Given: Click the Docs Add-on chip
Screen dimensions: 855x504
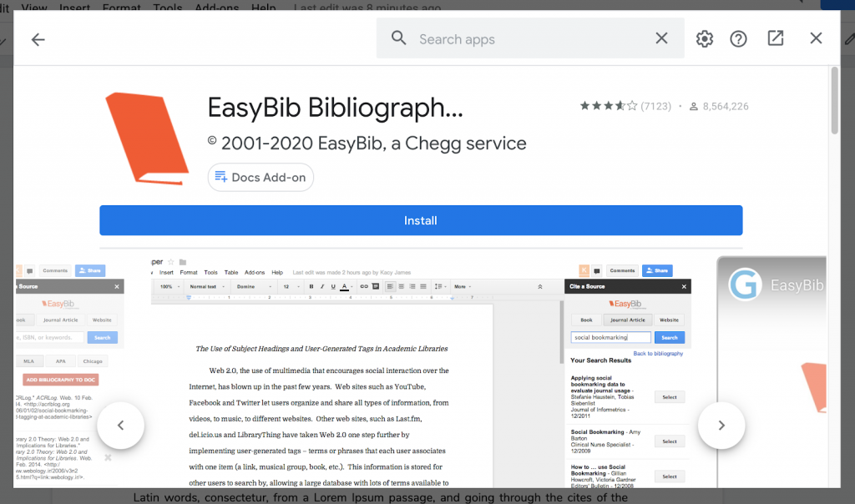Looking at the screenshot, I should point(261,177).
